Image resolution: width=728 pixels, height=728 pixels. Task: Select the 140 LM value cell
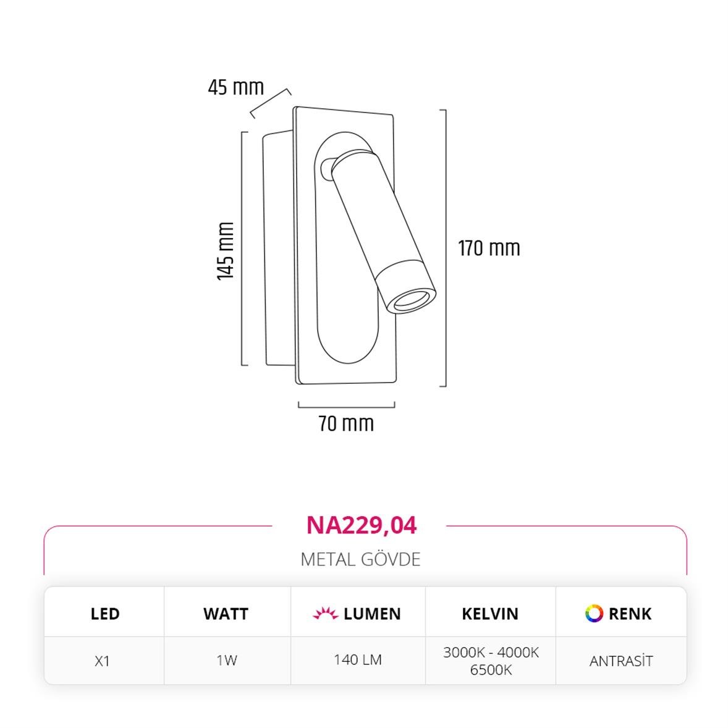pos(358,660)
